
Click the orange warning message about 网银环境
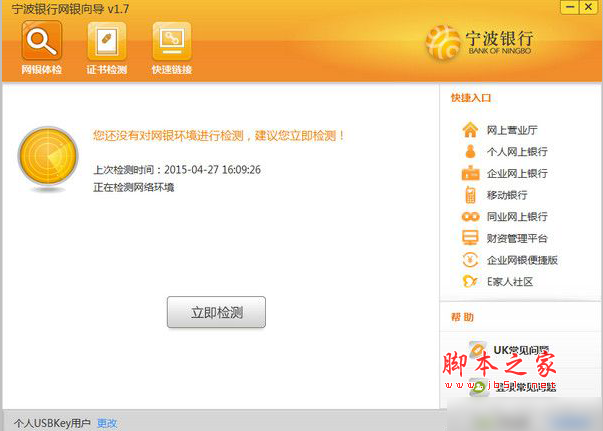click(x=218, y=135)
